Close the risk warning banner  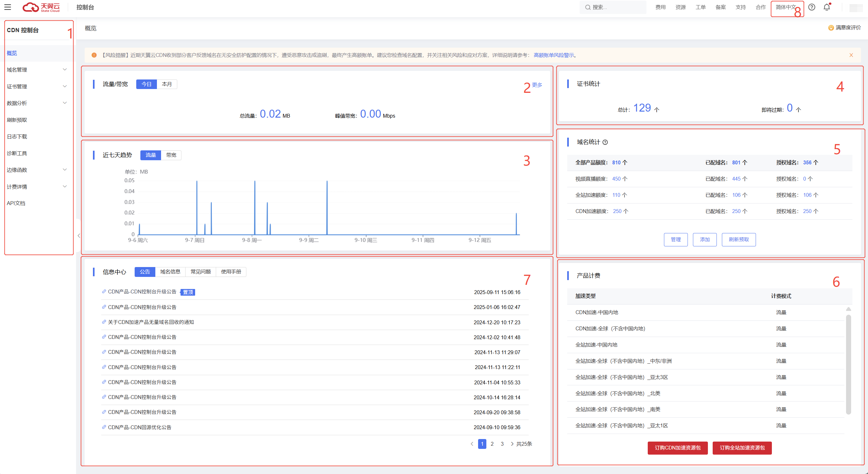coord(851,55)
